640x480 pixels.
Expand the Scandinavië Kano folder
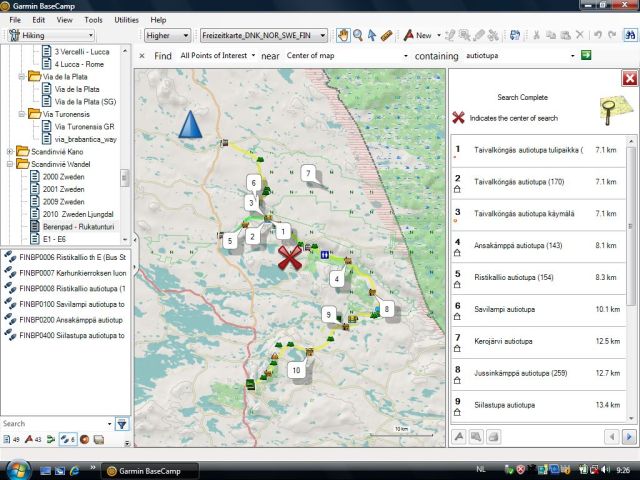pyautogui.click(x=11, y=152)
